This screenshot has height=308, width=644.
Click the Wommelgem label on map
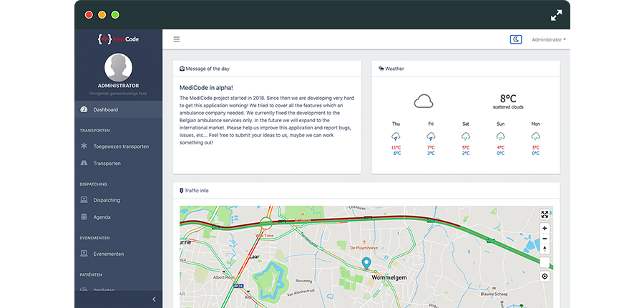click(389, 278)
